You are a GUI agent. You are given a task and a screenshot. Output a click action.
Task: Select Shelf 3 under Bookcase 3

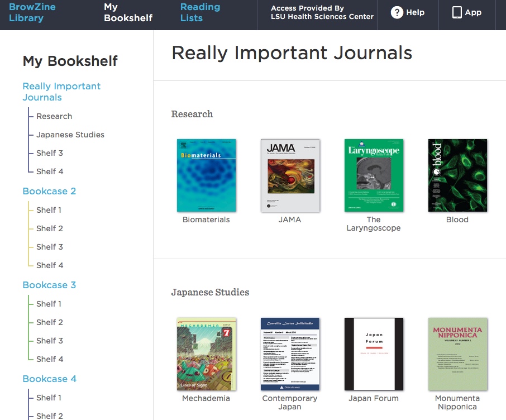click(50, 341)
